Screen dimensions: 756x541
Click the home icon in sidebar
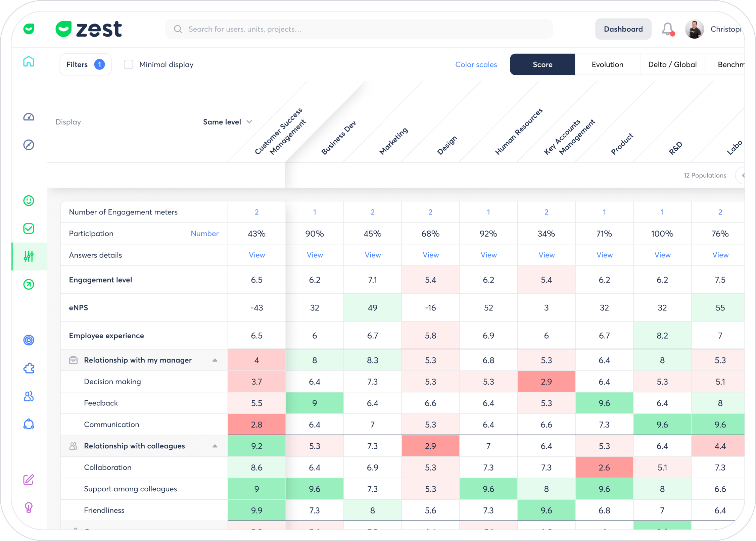tap(29, 61)
